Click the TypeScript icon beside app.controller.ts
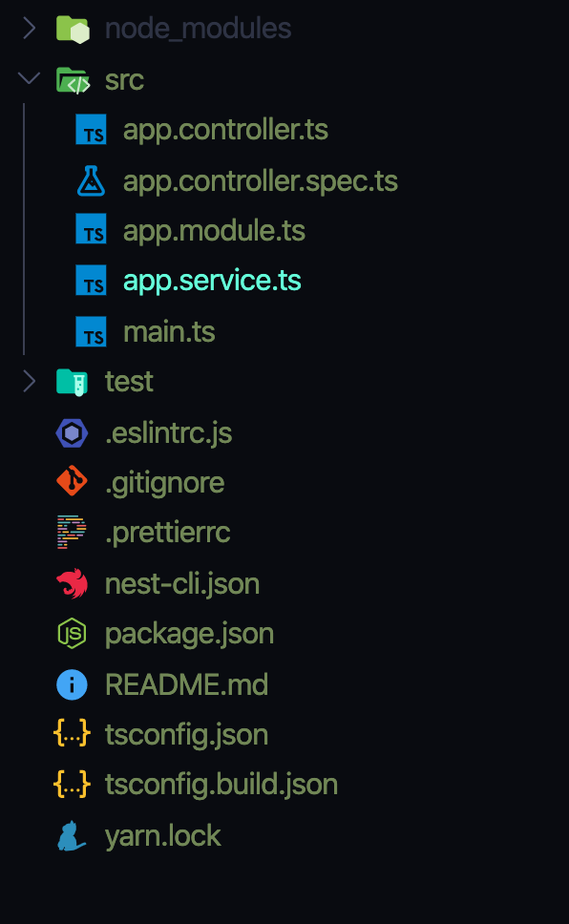The height and width of the screenshot is (924, 569). point(92,130)
